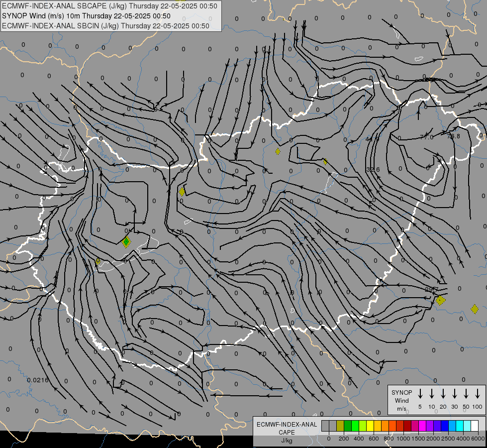Choose the orange swatch left of 800
The height and width of the screenshot is (448, 487).
[x=385, y=426]
